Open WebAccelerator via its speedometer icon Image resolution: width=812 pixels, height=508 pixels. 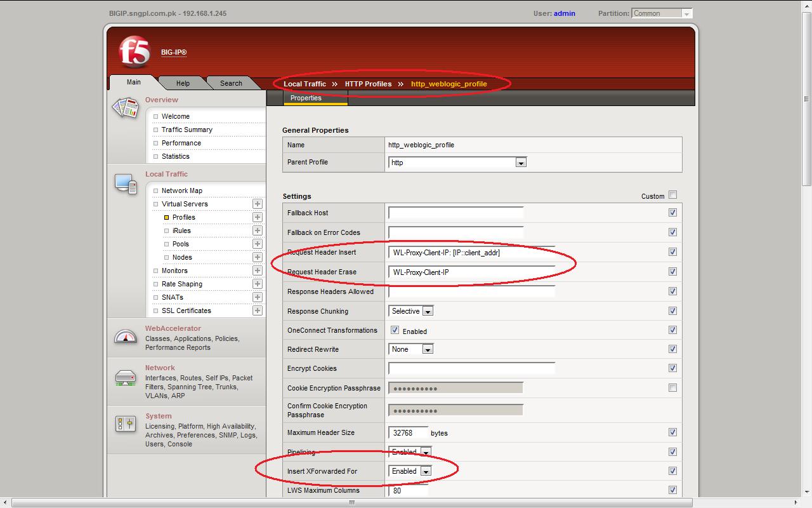tap(125, 337)
